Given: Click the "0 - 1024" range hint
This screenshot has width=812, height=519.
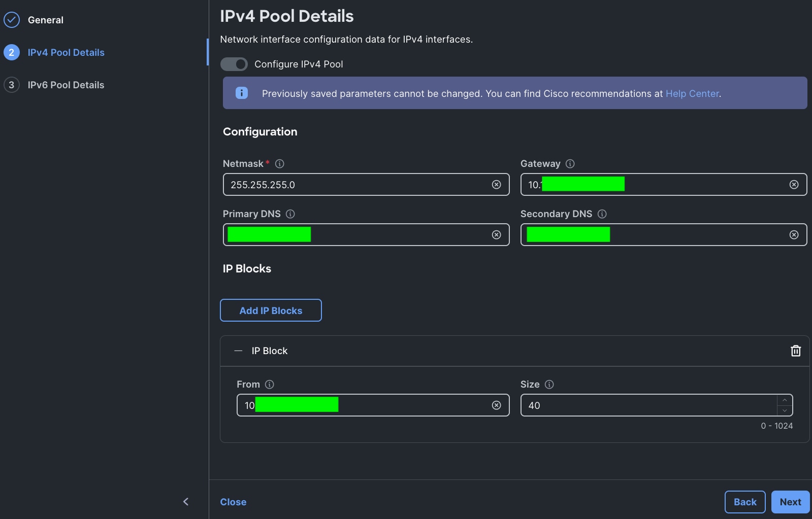Looking at the screenshot, I should [776, 426].
